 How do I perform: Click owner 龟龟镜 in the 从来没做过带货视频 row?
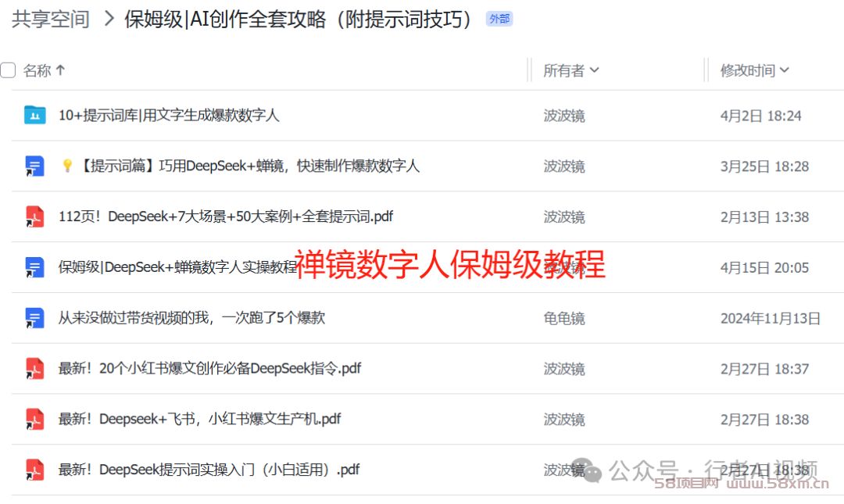tap(564, 318)
